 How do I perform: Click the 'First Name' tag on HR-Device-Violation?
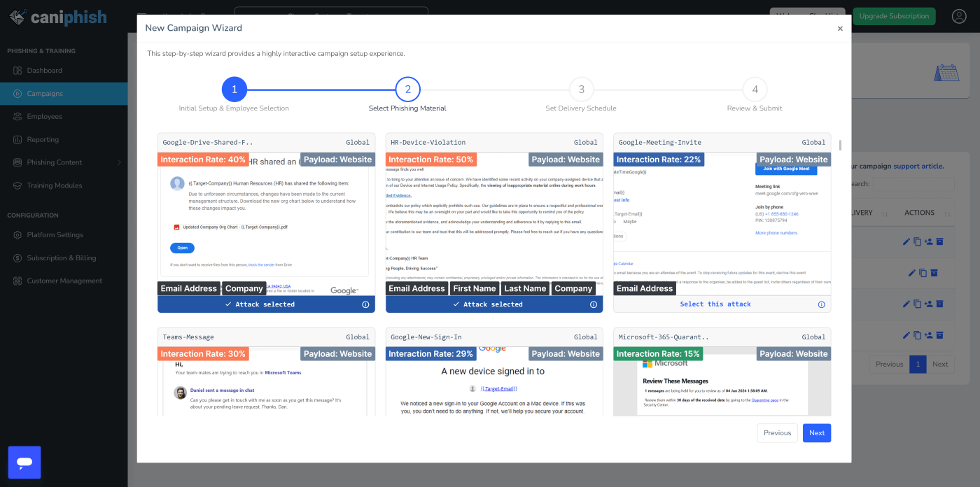click(x=475, y=288)
